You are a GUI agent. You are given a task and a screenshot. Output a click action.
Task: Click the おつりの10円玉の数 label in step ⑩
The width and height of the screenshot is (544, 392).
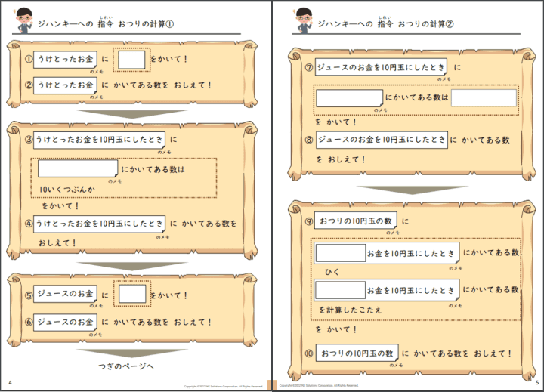coord(357,353)
